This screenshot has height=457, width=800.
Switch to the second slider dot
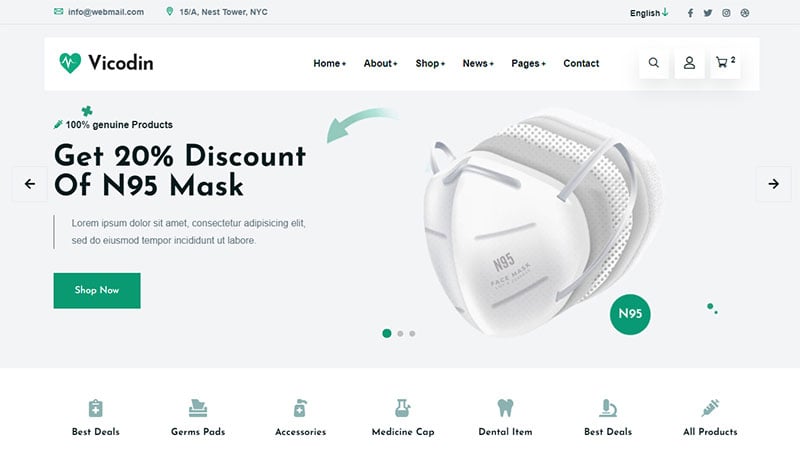tap(401, 334)
